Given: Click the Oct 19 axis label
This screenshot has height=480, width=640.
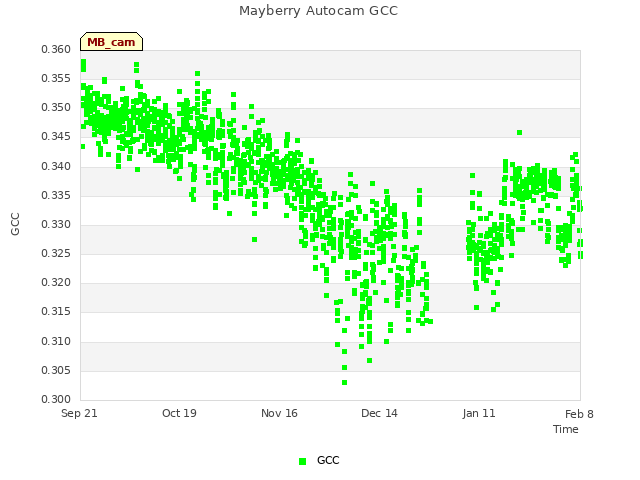Looking at the screenshot, I should point(179,413).
